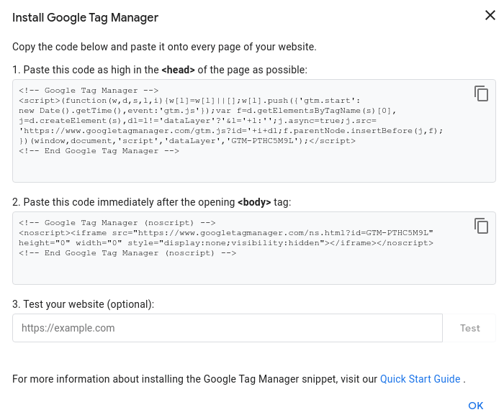Focus the https://example.com URL input field

(227, 328)
